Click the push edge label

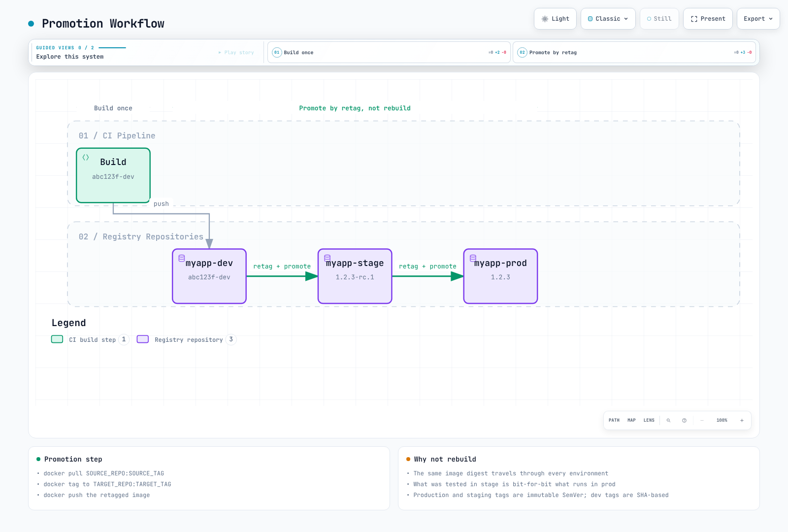161,204
